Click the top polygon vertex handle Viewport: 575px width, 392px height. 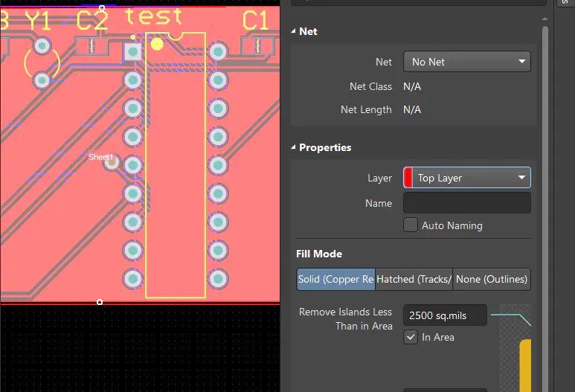pyautogui.click(x=102, y=8)
